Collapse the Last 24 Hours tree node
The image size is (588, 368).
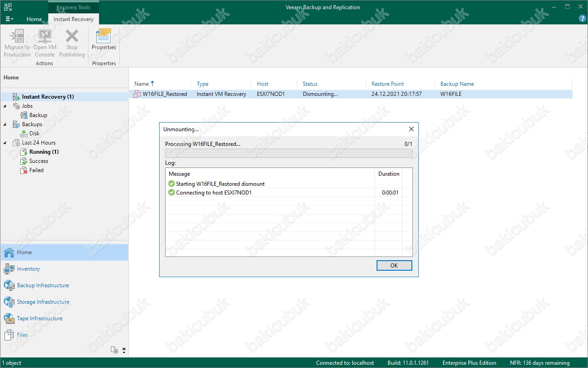click(x=5, y=143)
